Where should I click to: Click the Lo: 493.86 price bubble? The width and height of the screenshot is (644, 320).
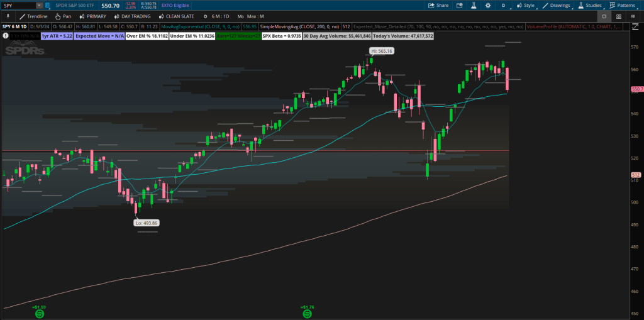point(147,223)
